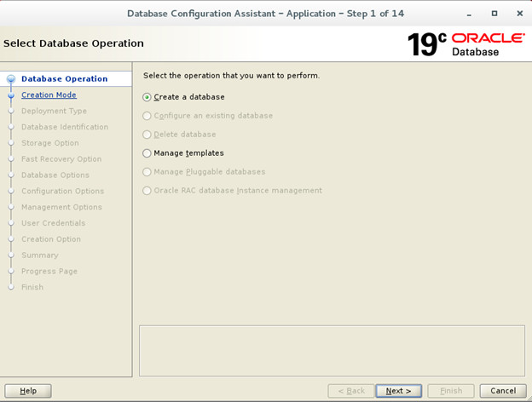Screen dimensions: 532x402
Task: Choose Manage Pluggable databases option
Action: [x=204, y=172]
